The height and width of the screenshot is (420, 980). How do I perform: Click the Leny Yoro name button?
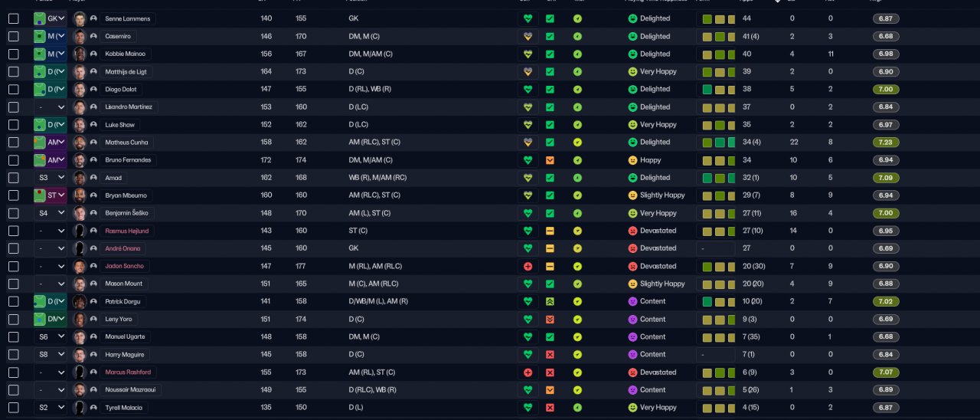(x=117, y=319)
